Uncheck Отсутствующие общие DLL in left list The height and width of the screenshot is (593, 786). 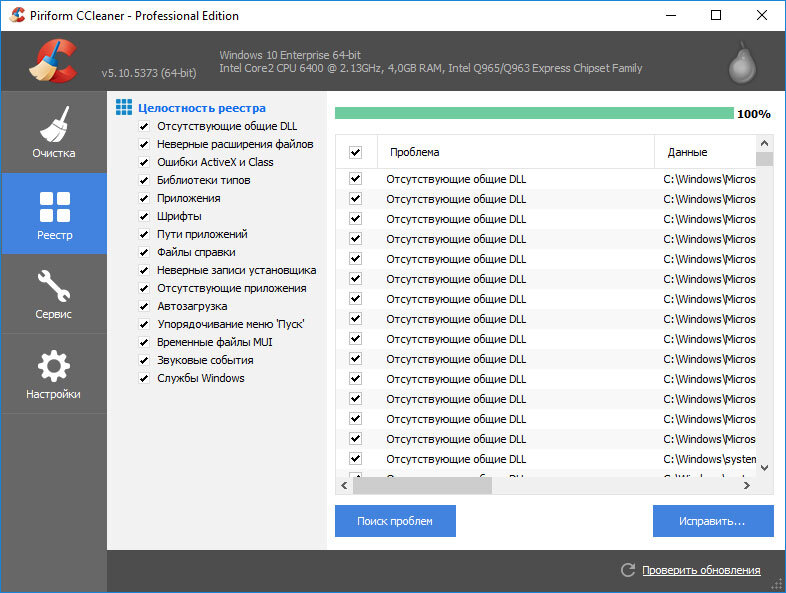(144, 126)
